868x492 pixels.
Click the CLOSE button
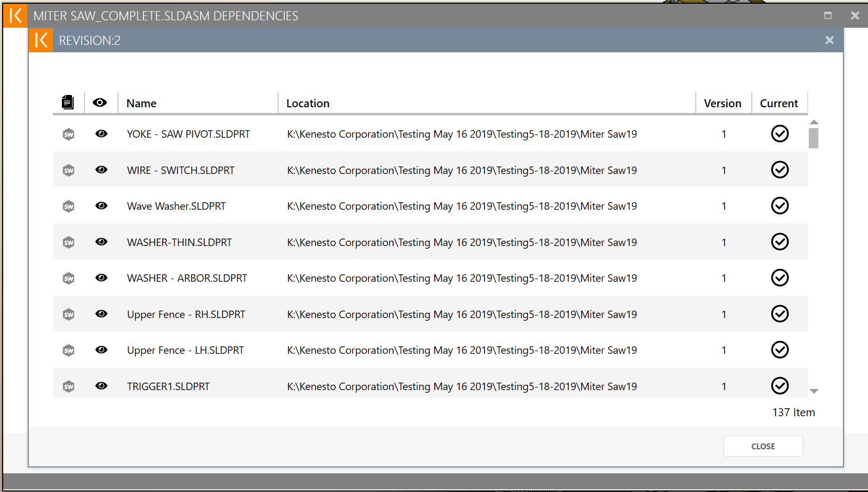pyautogui.click(x=763, y=446)
